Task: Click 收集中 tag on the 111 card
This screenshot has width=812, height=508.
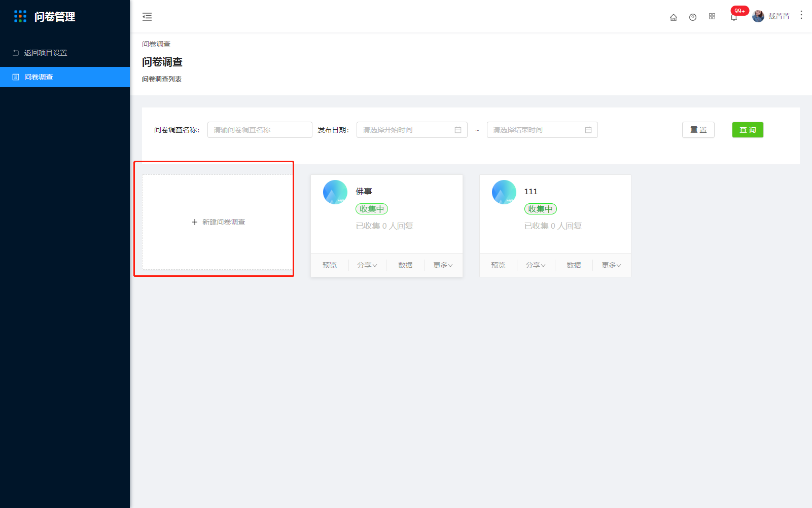Action: [x=541, y=209]
